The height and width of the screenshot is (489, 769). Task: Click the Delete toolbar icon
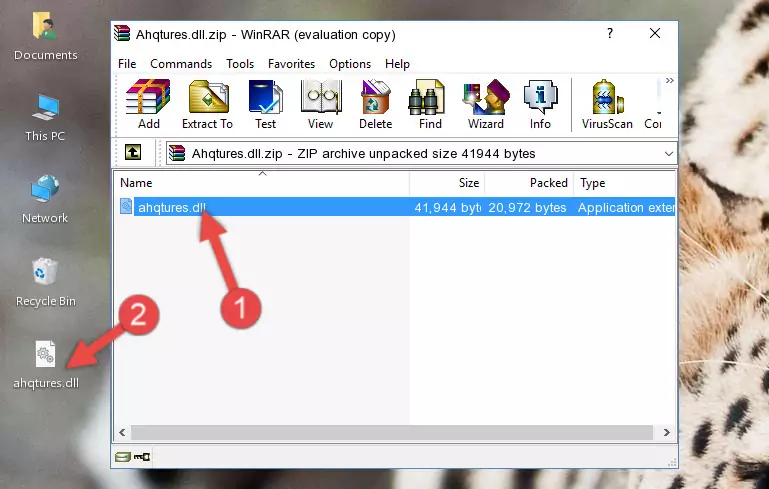[376, 104]
